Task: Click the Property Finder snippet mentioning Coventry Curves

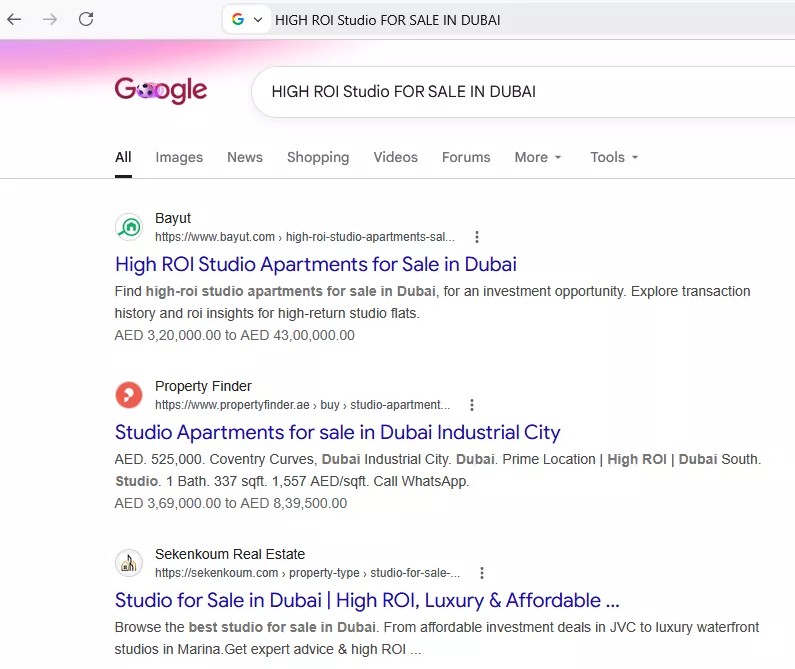Action: click(x=438, y=470)
